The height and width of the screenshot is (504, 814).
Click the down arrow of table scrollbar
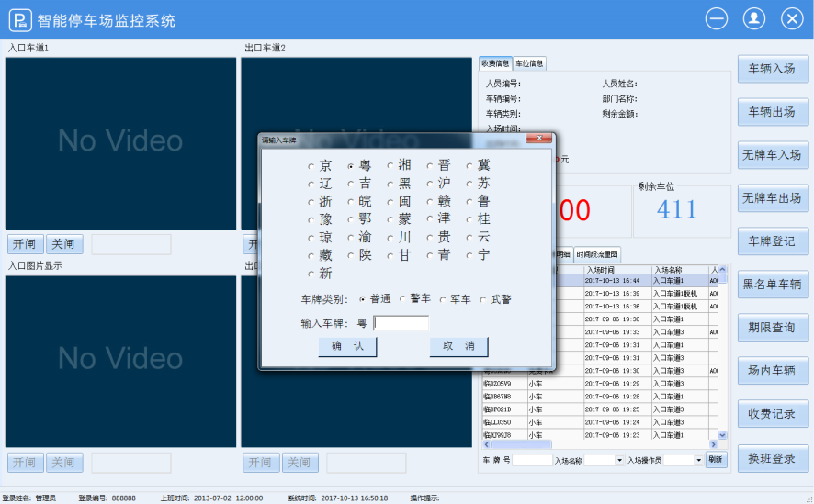(x=722, y=434)
